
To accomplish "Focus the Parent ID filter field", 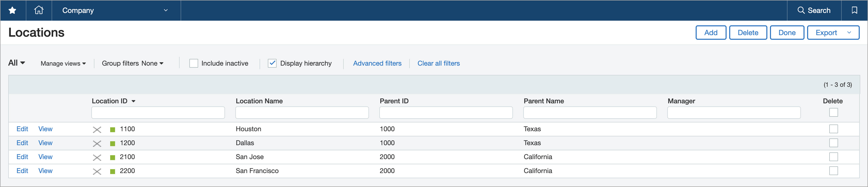I will (x=446, y=113).
